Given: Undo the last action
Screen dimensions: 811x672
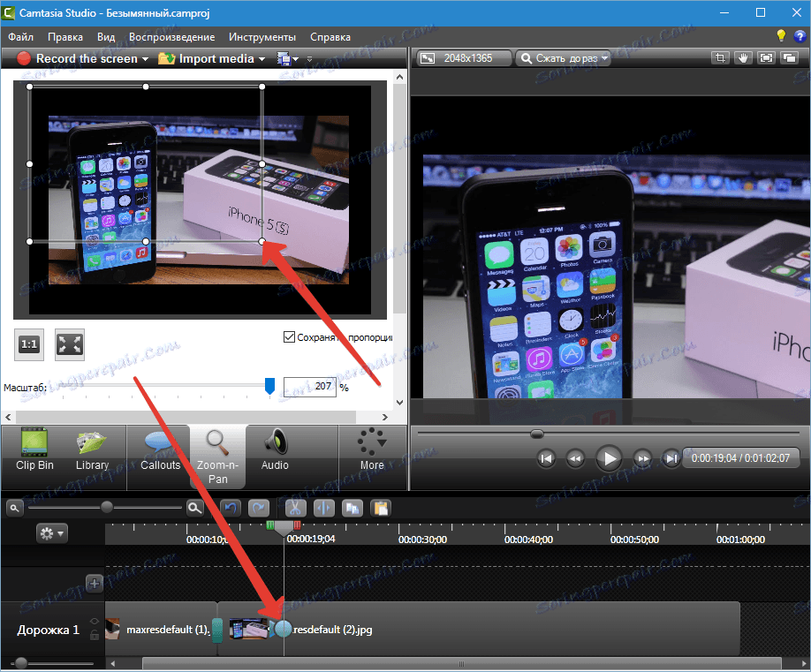Looking at the screenshot, I should point(231,508).
